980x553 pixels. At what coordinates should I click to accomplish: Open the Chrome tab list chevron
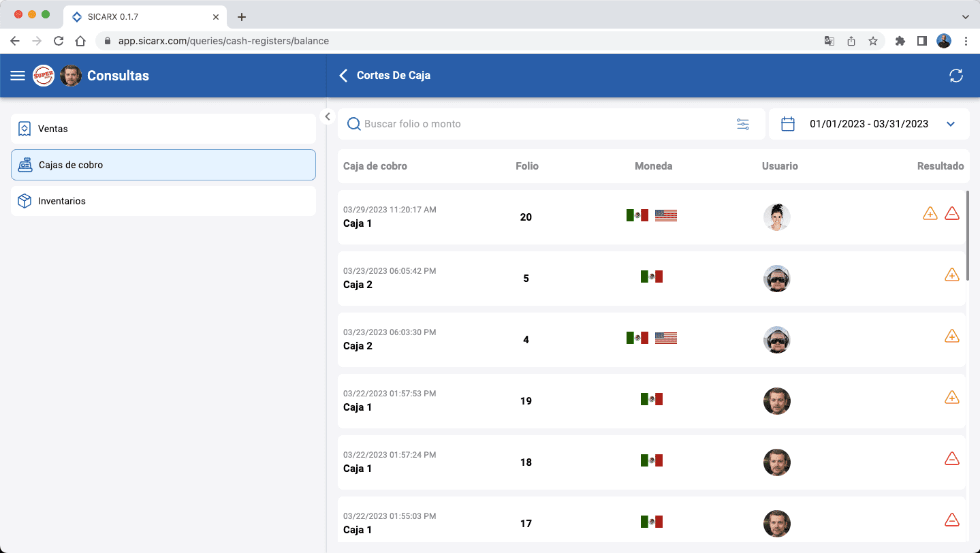(x=965, y=17)
